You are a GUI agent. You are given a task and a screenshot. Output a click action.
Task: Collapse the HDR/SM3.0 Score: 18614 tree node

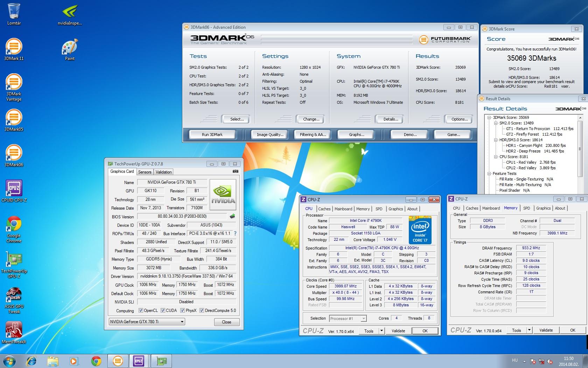coord(496,140)
